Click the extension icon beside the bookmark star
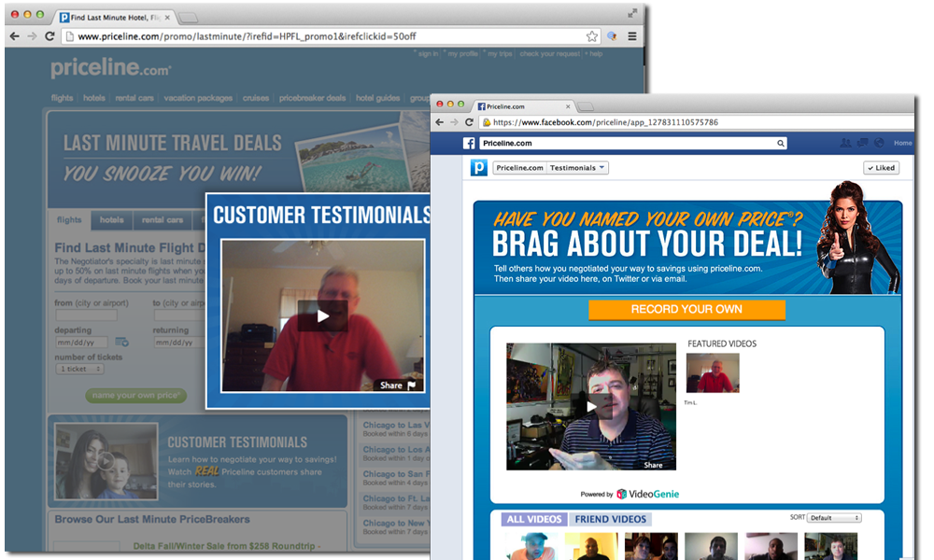 612,36
